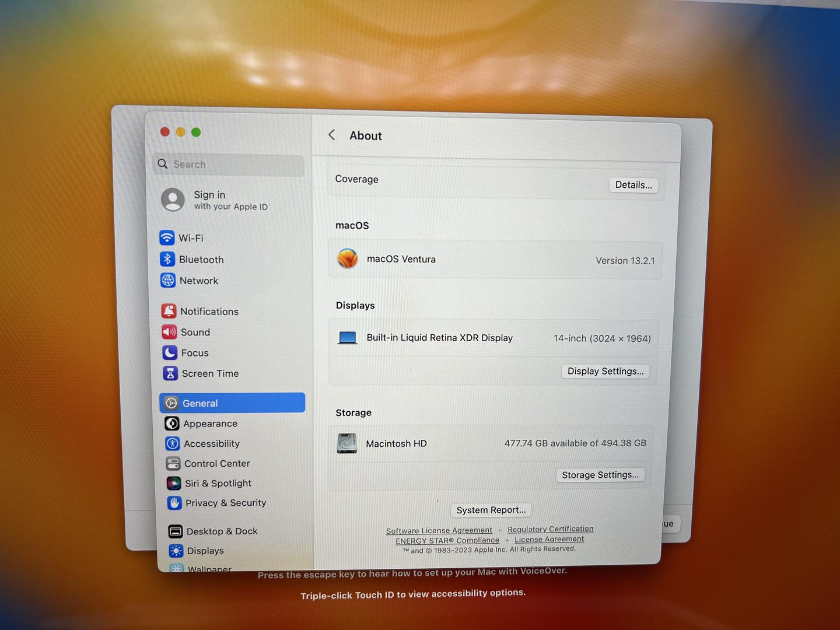Viewport: 840px width, 630px height.
Task: Open the License Agreement link
Action: [x=549, y=539]
